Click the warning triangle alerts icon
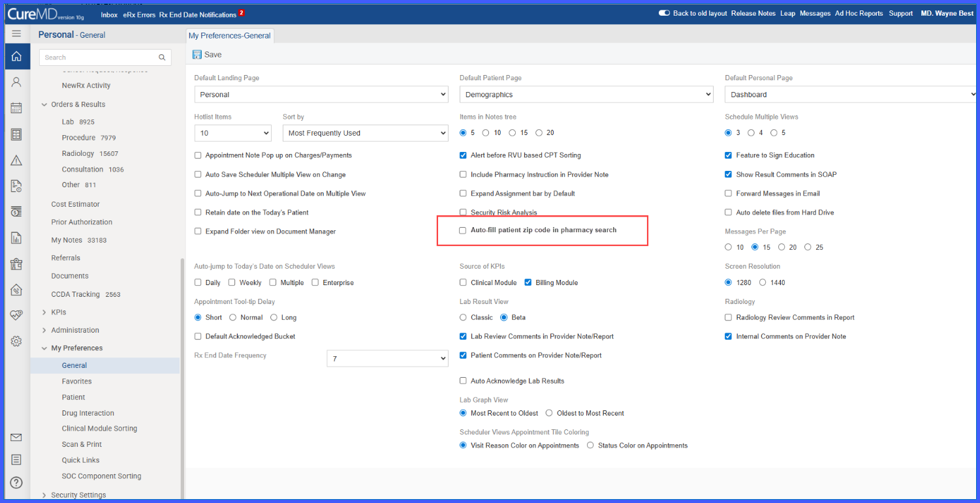This screenshot has height=503, width=980. pyautogui.click(x=16, y=160)
